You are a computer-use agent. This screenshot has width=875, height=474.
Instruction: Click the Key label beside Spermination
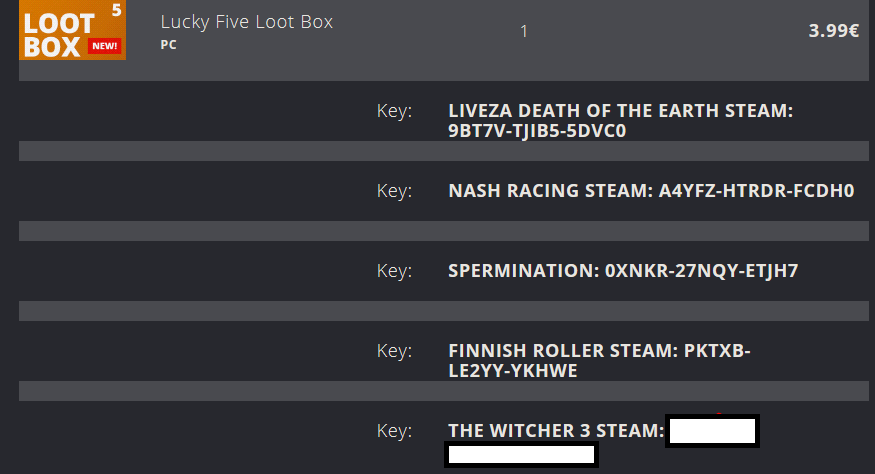(x=394, y=271)
